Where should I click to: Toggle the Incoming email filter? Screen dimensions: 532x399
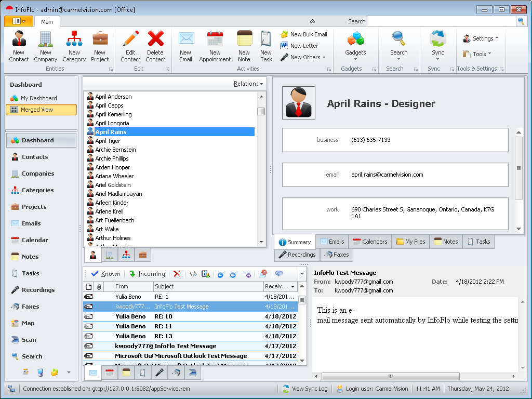point(147,274)
